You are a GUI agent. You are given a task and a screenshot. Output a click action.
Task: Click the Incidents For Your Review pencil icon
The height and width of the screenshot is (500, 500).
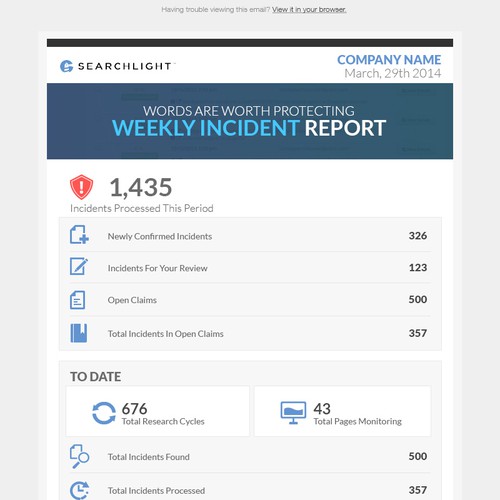[79, 266]
